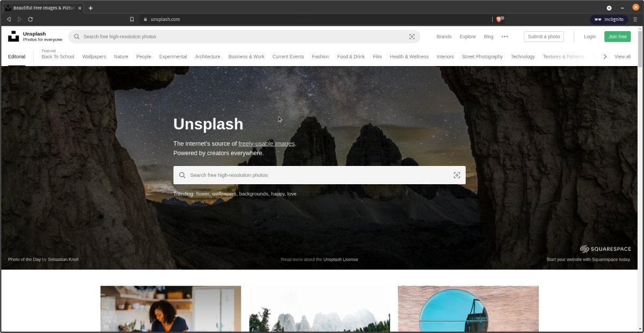Open the three-dots more menu beside Blog
Viewport: 644px width, 333px height.
[504, 37]
